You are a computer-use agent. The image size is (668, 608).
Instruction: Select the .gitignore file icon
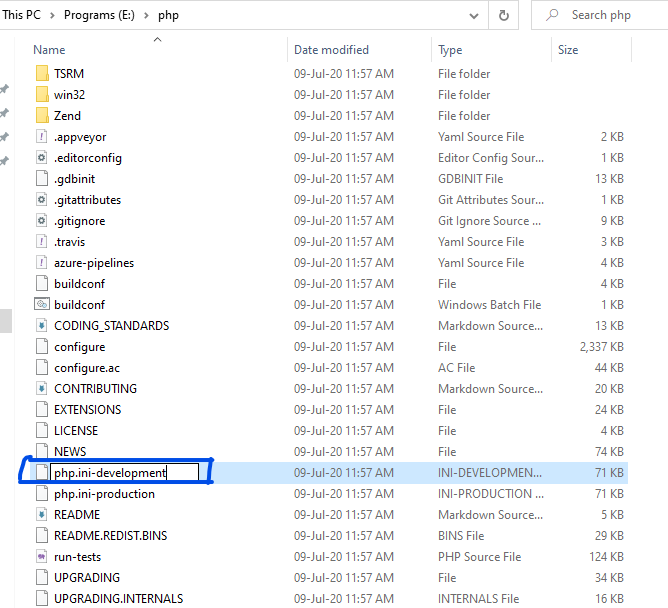(42, 221)
